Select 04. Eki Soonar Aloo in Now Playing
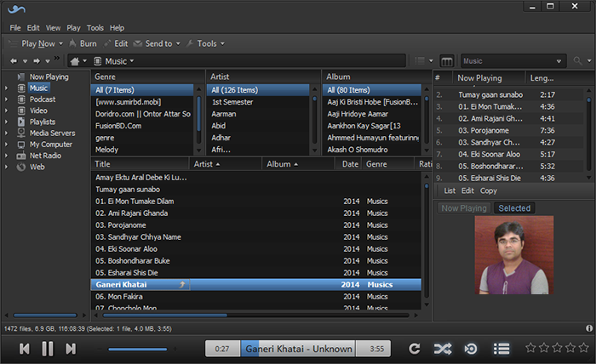Image resolution: width=596 pixels, height=364 pixels. pyautogui.click(x=509, y=154)
